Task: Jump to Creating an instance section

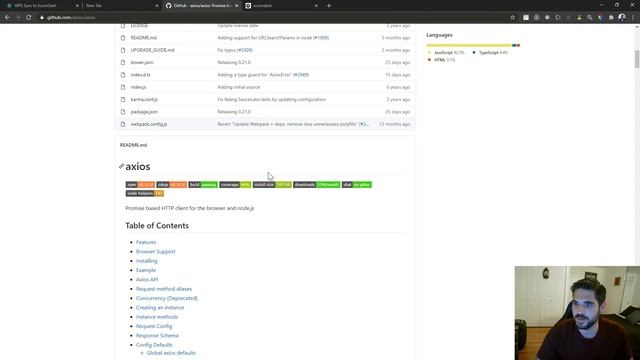Action: (x=160, y=308)
